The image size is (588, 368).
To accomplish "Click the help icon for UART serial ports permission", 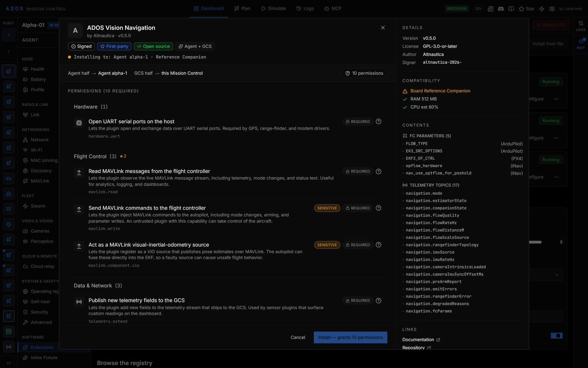I will (x=379, y=121).
